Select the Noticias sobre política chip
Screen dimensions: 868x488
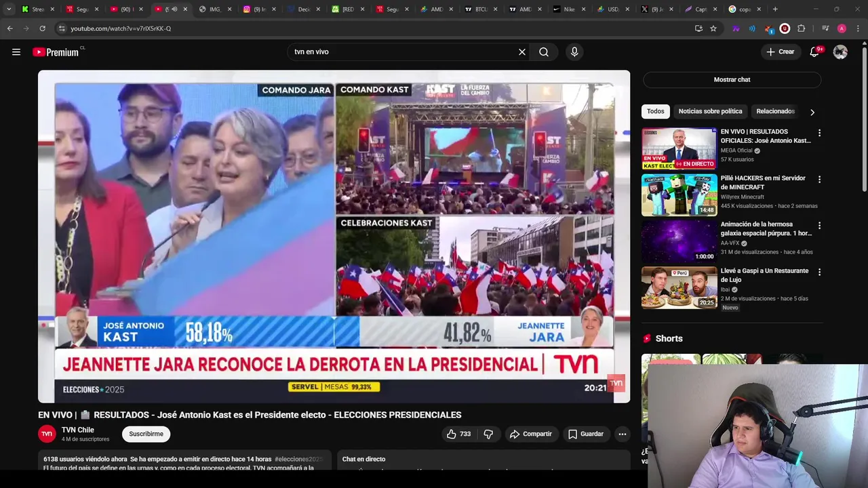pos(710,111)
